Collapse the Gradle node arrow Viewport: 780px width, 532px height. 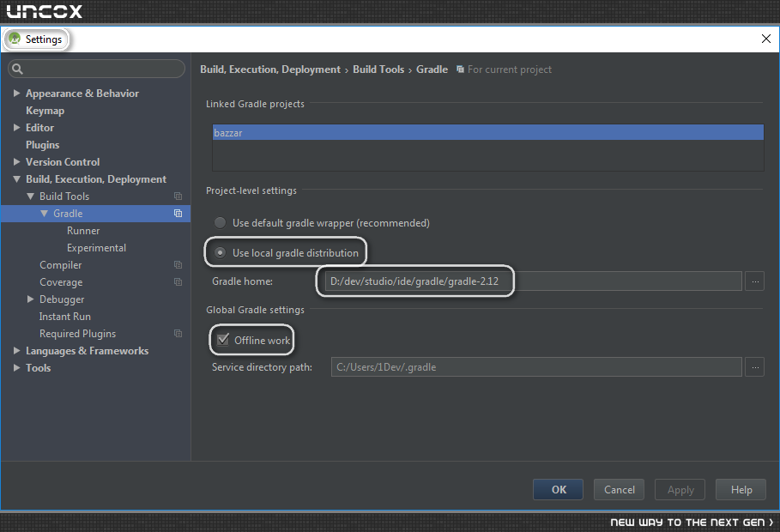pos(45,214)
